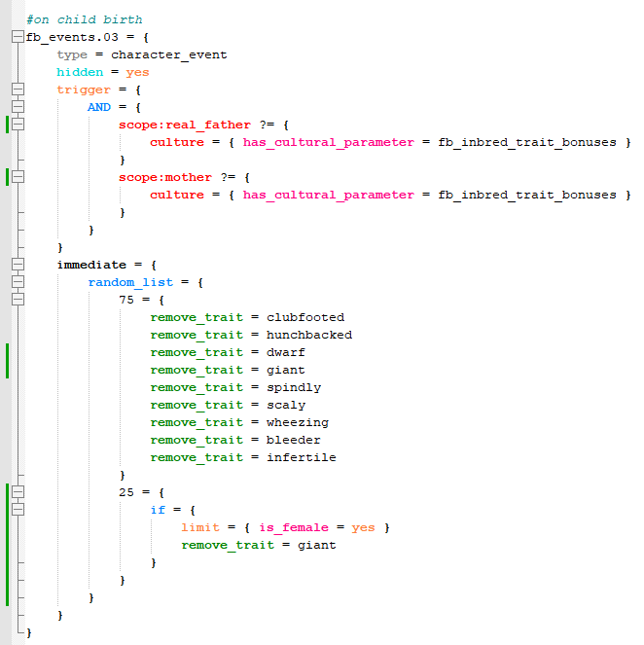Click 'has_cultural_parameter' in the mother block

(329, 195)
